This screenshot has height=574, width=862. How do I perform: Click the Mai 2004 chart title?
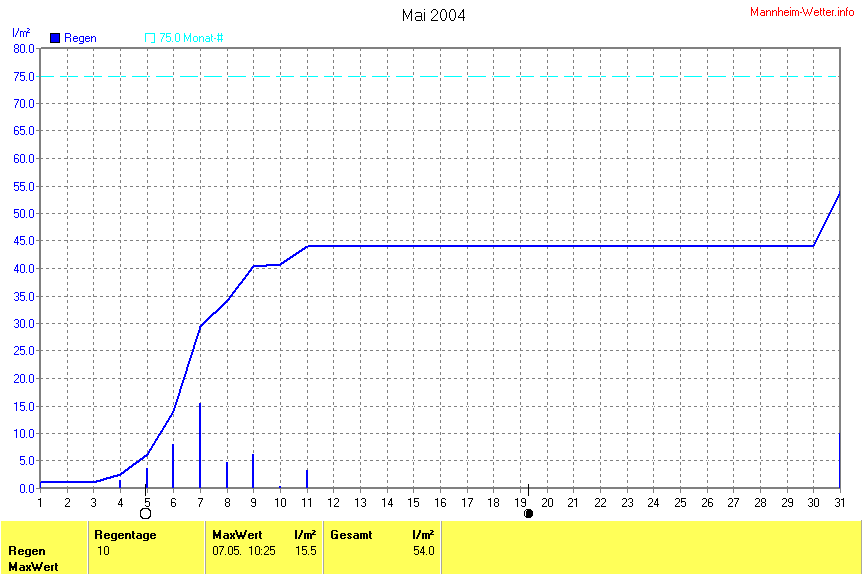click(433, 15)
